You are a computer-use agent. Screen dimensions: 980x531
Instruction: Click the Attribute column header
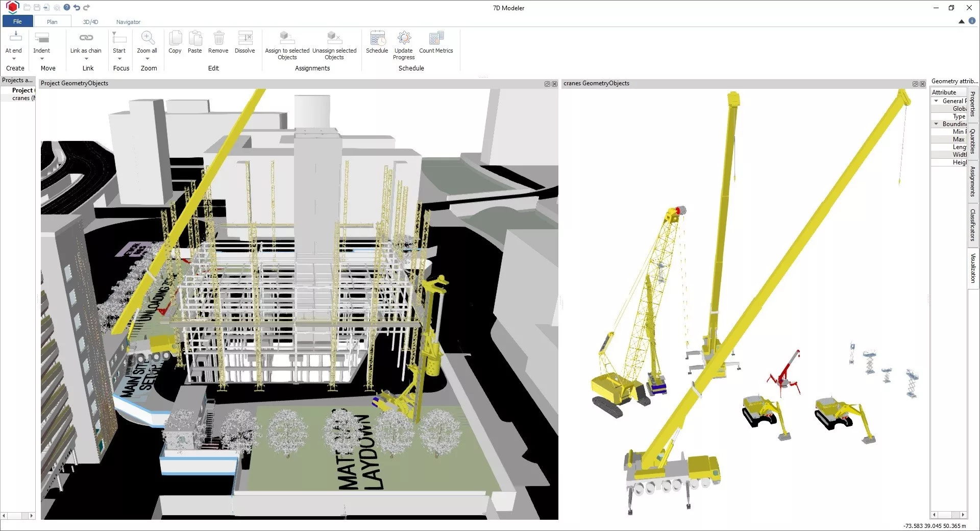tap(948, 92)
